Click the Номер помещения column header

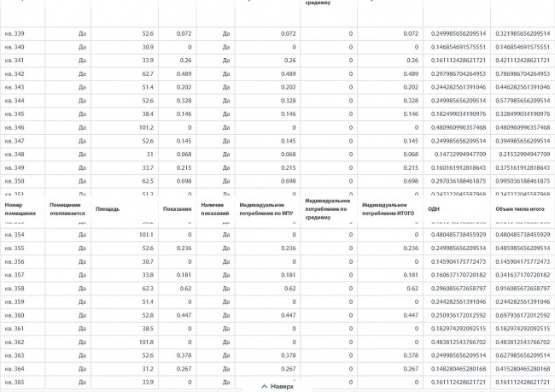(20, 209)
